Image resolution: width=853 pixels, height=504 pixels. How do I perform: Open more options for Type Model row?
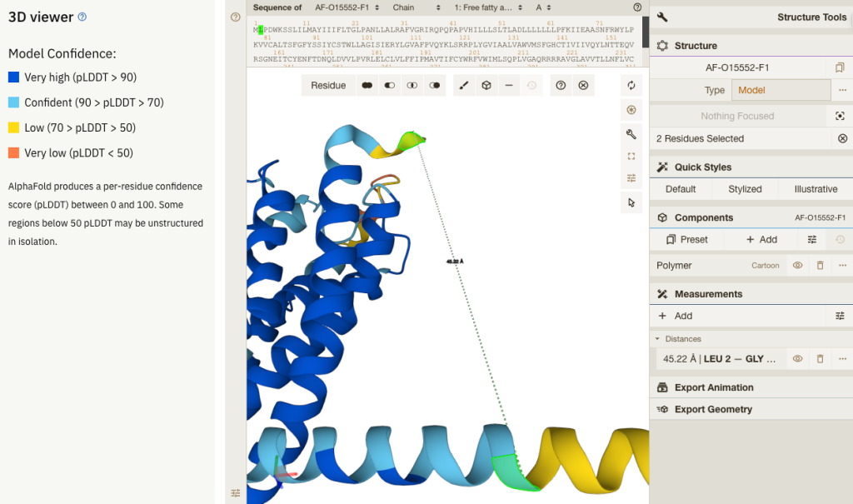pyautogui.click(x=842, y=90)
